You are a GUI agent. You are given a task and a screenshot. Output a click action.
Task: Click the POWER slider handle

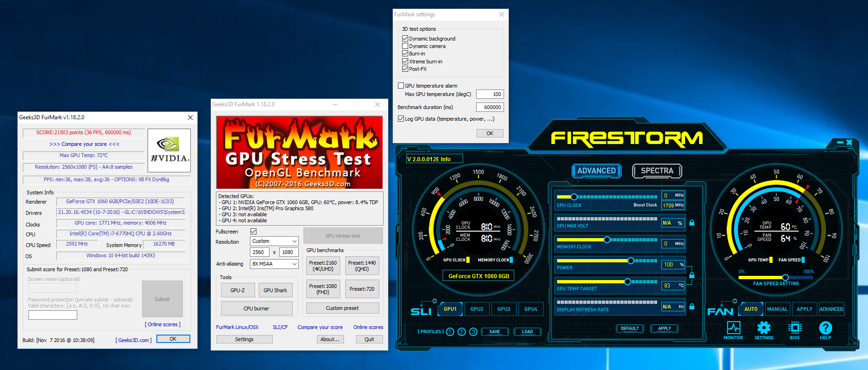click(x=631, y=260)
